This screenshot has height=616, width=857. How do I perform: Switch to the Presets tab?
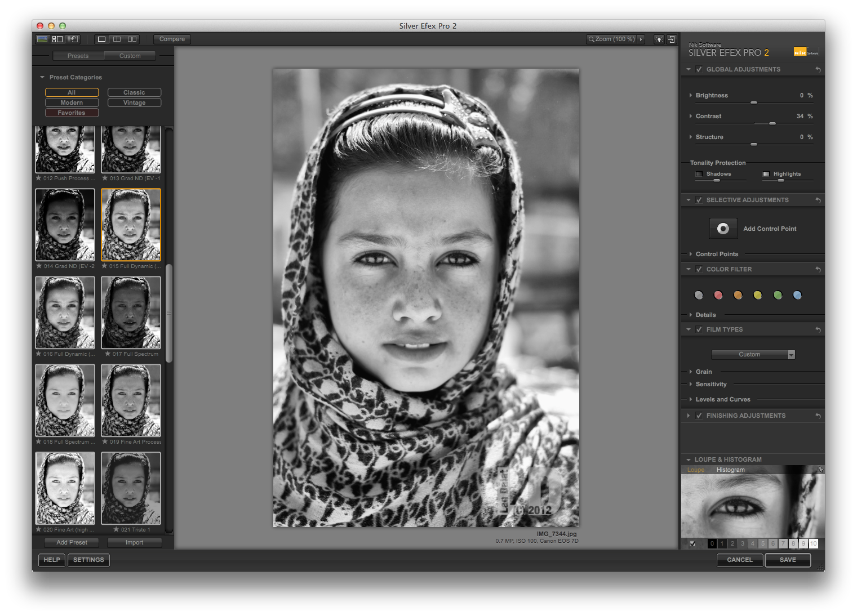coord(78,56)
